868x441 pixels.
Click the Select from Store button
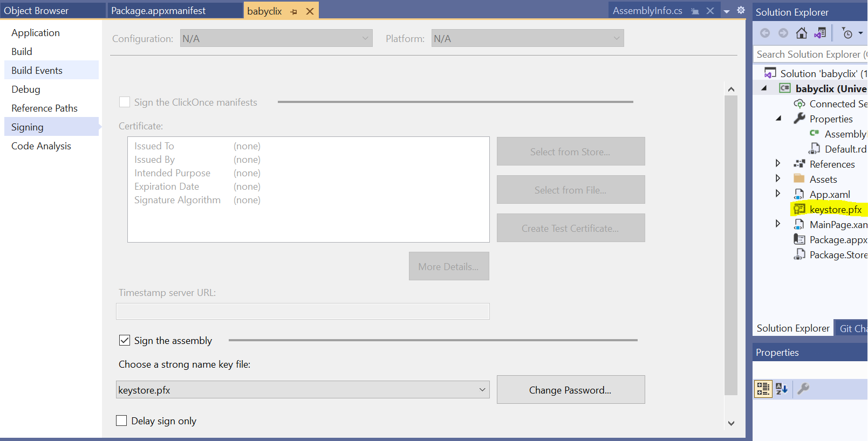(571, 151)
